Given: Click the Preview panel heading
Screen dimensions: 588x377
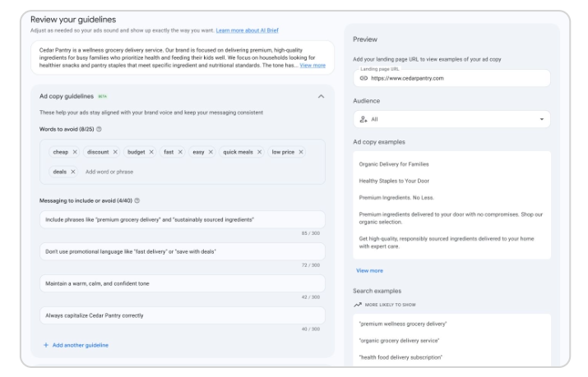Looking at the screenshot, I should point(365,39).
